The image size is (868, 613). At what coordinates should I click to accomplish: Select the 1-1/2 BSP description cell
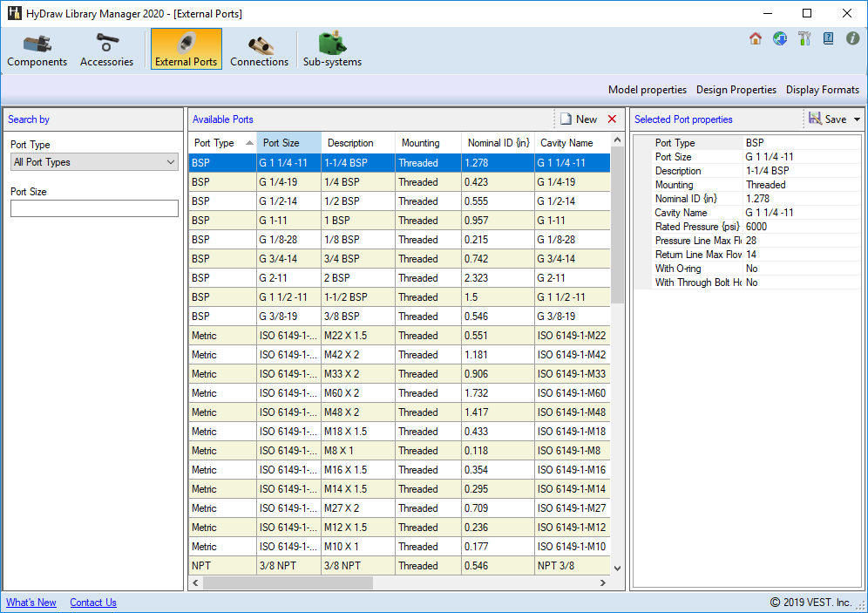pyautogui.click(x=358, y=297)
